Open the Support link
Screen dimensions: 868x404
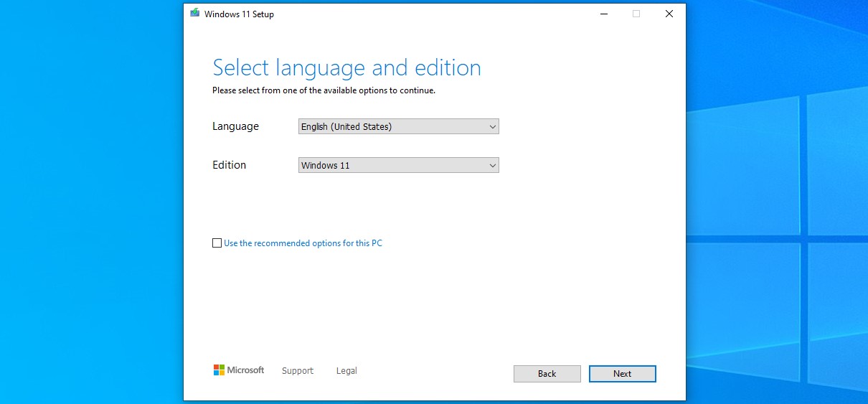298,371
